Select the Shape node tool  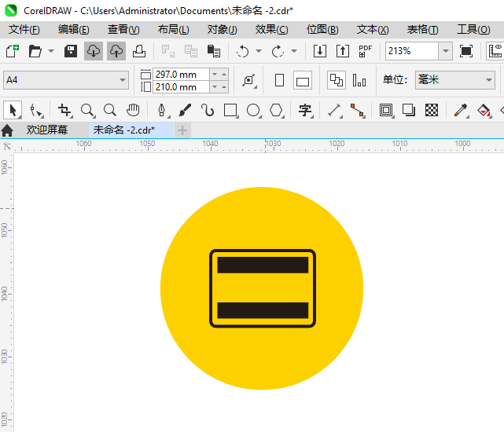[x=36, y=111]
